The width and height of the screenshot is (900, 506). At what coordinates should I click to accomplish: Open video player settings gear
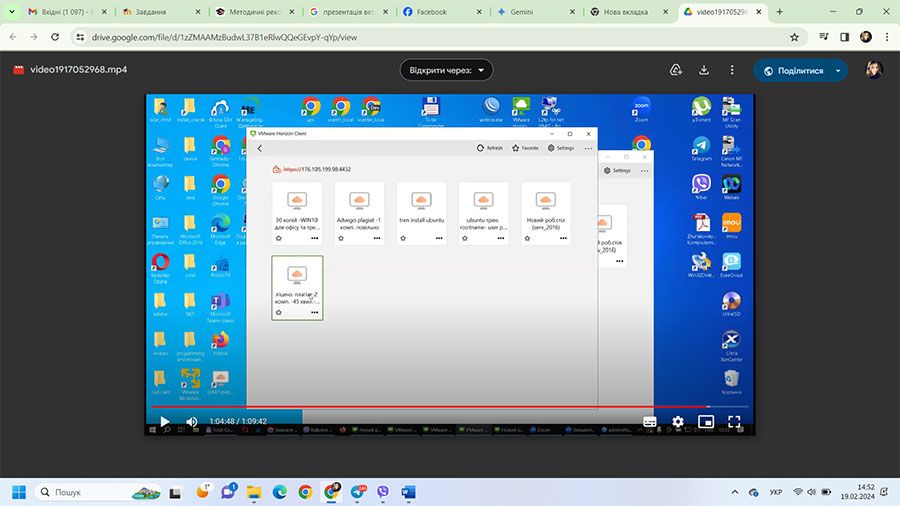[x=678, y=422]
